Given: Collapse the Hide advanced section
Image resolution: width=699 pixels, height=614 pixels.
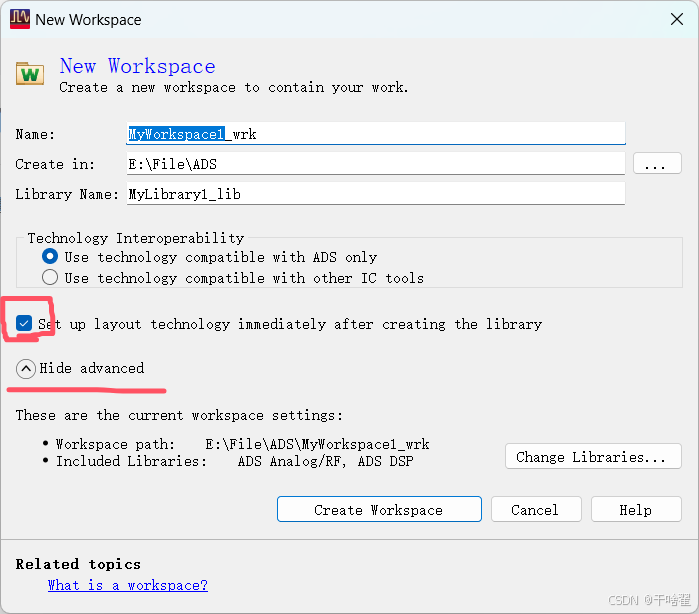Looking at the screenshot, I should pyautogui.click(x=80, y=369).
